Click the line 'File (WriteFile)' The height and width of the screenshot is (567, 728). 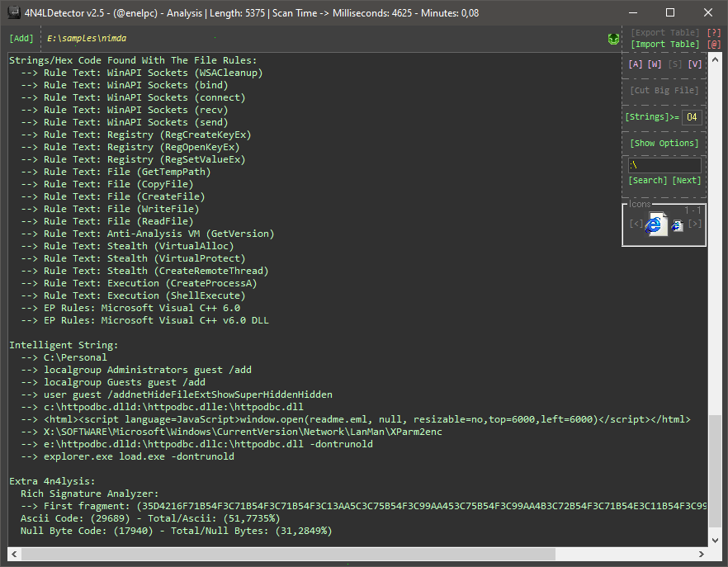pos(110,210)
